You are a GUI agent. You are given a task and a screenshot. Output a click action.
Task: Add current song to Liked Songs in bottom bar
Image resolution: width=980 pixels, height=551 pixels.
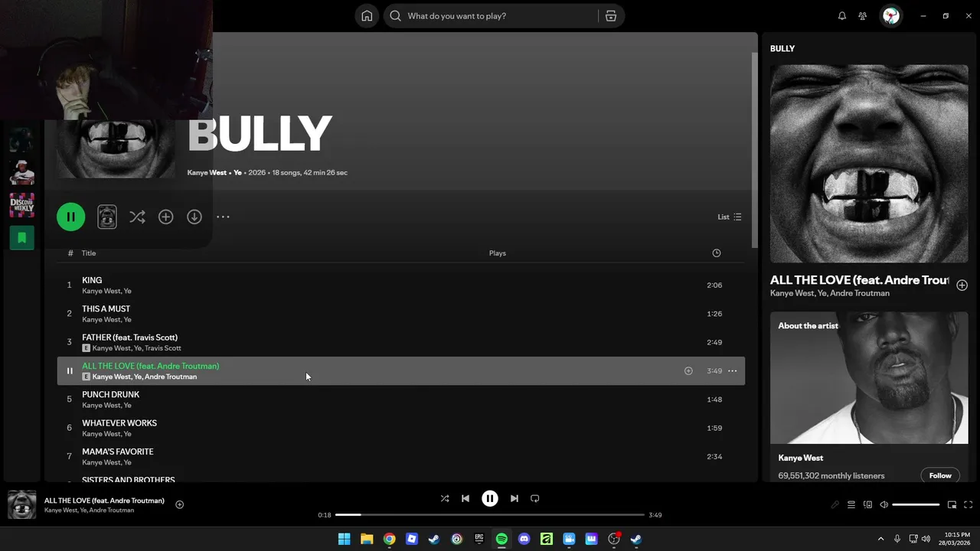click(x=179, y=505)
